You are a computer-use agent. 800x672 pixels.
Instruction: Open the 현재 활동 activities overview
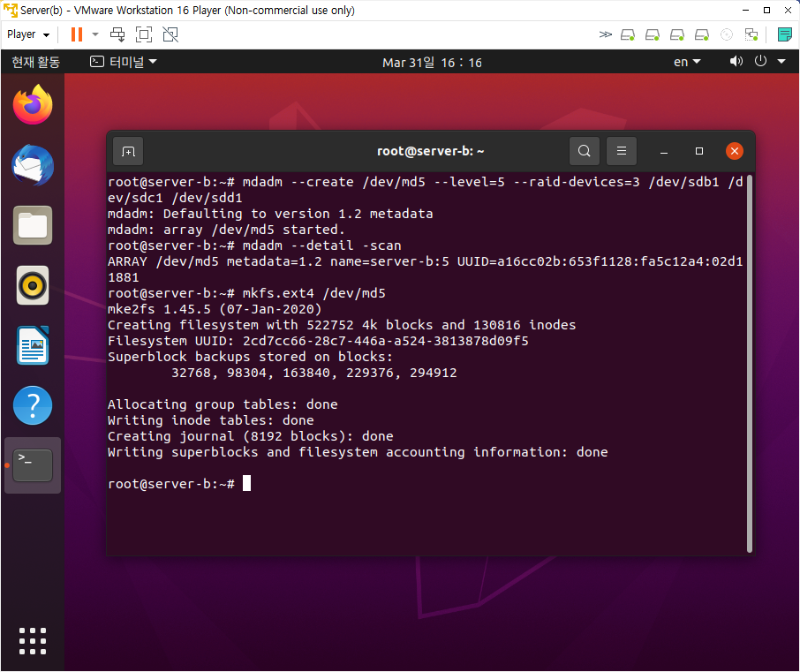pos(35,62)
